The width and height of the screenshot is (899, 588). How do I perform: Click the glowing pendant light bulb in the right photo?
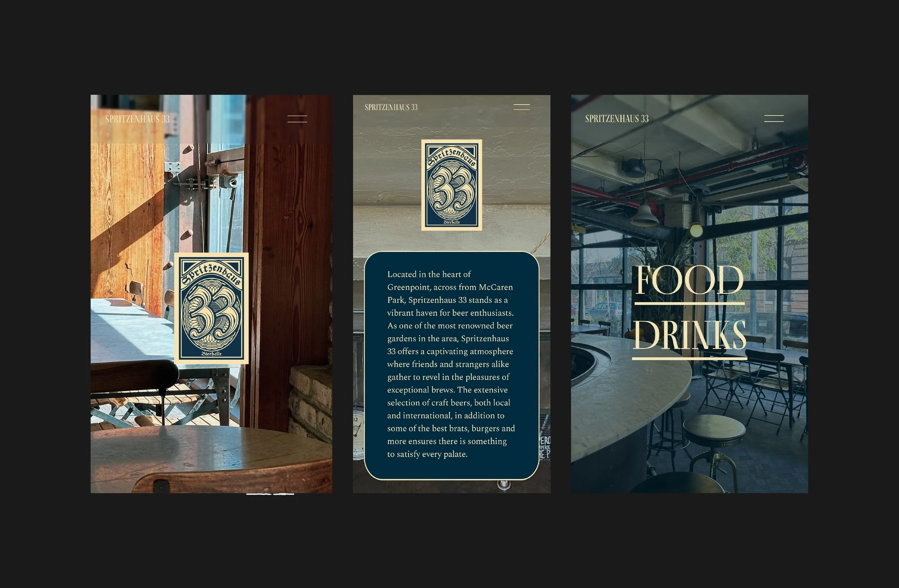coord(696,230)
